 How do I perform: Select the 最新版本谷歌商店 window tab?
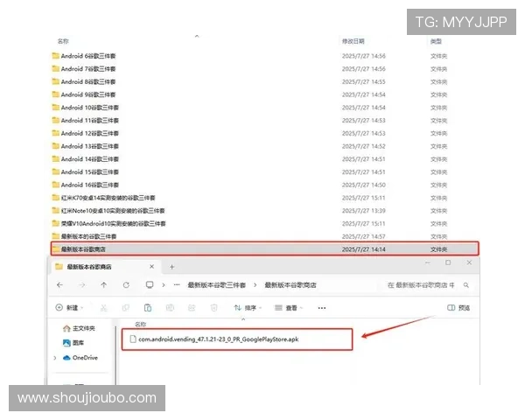pyautogui.click(x=105, y=267)
